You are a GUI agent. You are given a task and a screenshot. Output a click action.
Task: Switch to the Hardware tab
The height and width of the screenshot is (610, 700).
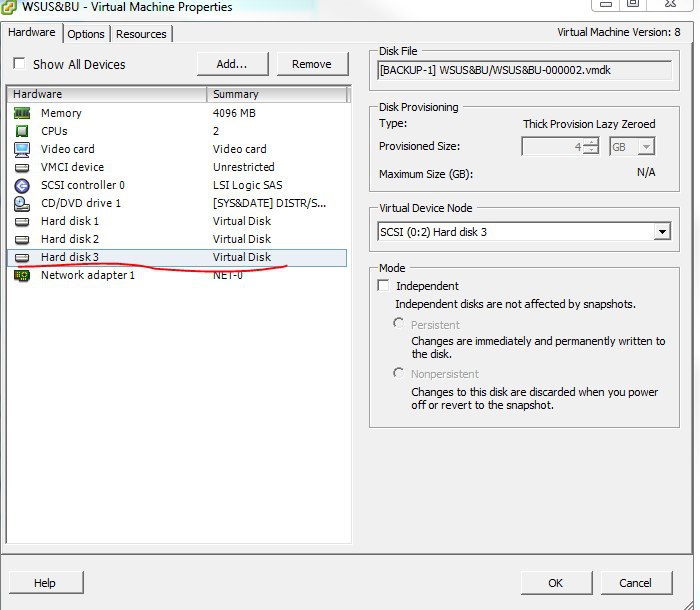pyautogui.click(x=32, y=33)
